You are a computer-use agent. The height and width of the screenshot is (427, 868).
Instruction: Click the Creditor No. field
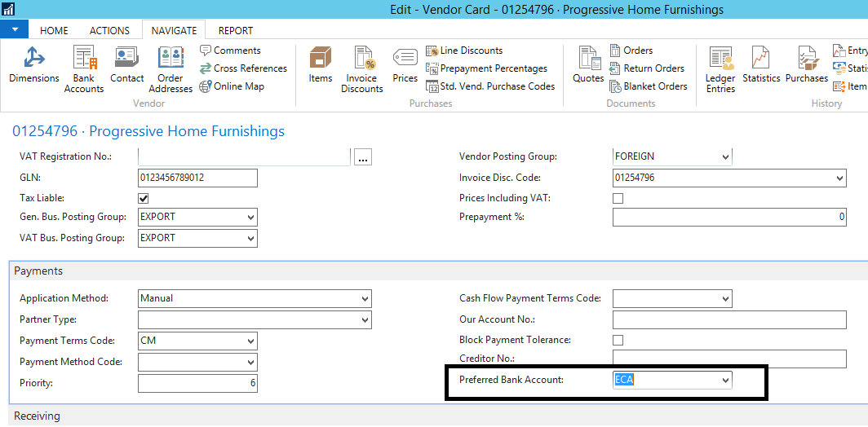729,359
